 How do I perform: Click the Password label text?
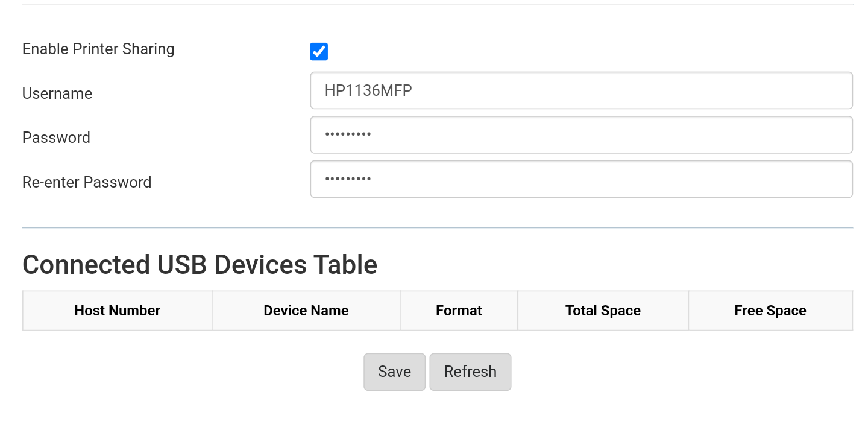pyautogui.click(x=56, y=138)
